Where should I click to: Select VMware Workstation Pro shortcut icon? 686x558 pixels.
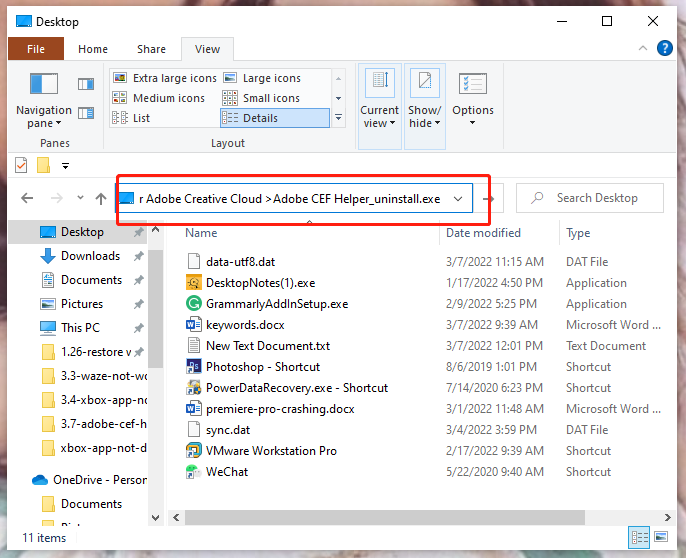(194, 450)
